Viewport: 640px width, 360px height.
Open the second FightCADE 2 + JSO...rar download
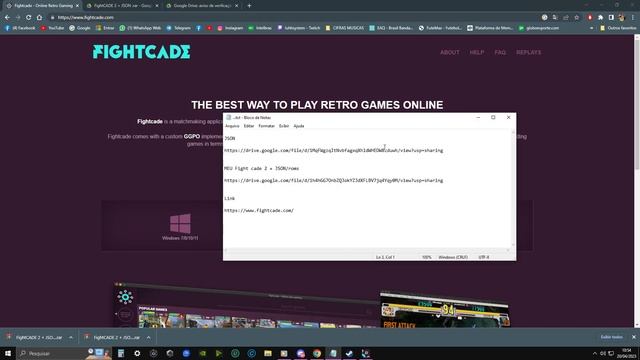(x=113, y=338)
